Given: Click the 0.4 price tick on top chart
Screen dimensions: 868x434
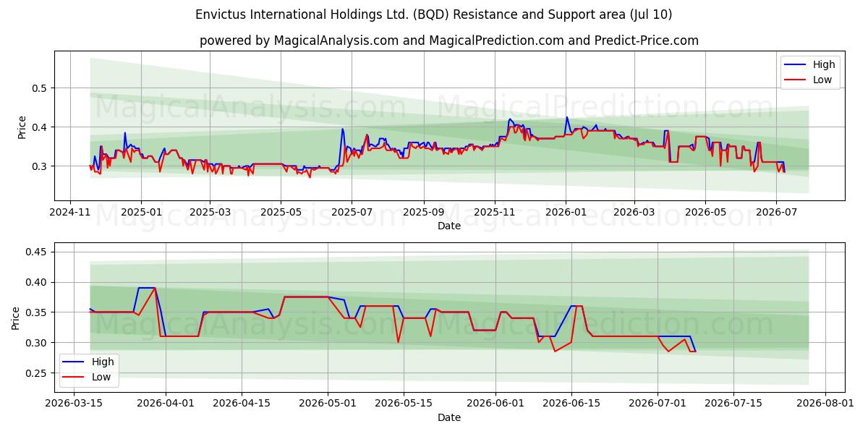Looking at the screenshot, I should [41, 127].
